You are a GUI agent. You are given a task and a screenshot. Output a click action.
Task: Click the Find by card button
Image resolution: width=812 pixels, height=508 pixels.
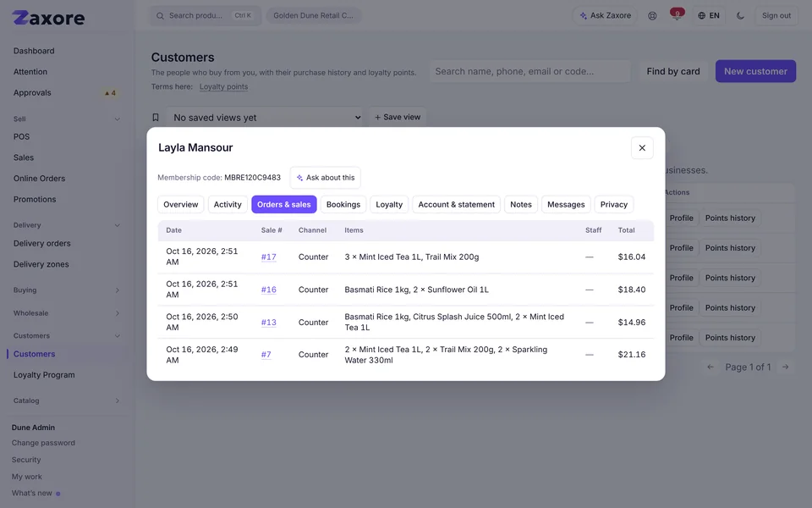click(672, 71)
